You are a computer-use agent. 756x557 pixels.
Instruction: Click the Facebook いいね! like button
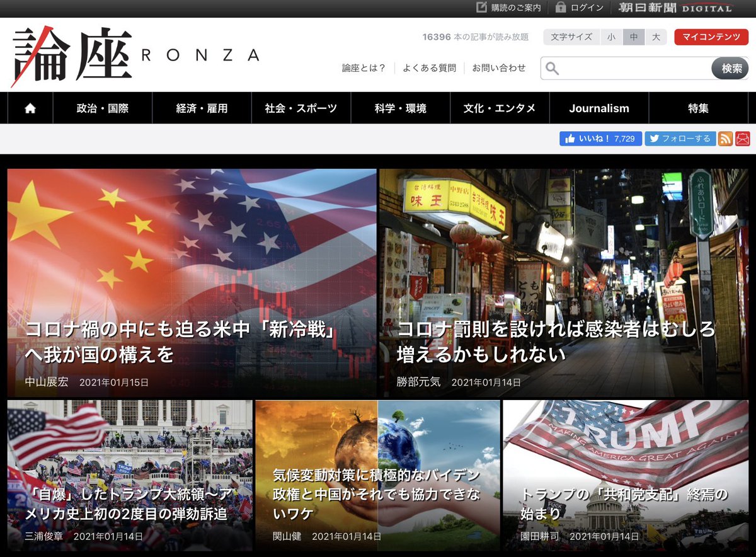(600, 139)
